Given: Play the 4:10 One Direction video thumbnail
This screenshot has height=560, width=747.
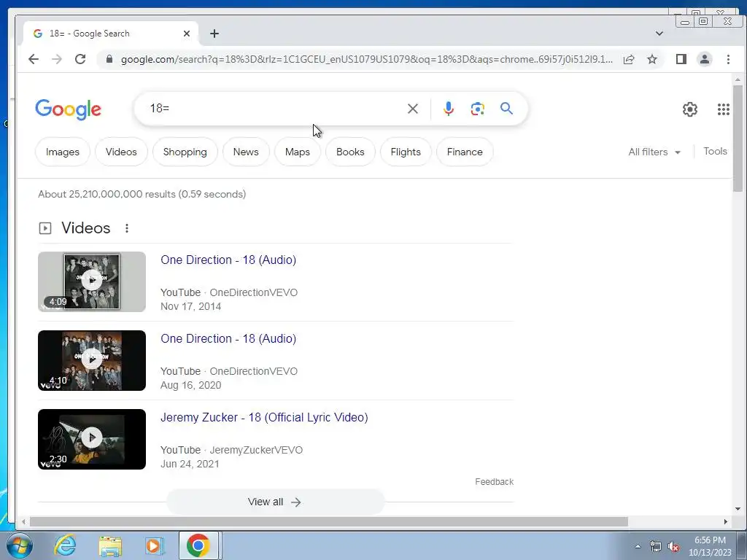Looking at the screenshot, I should (92, 360).
